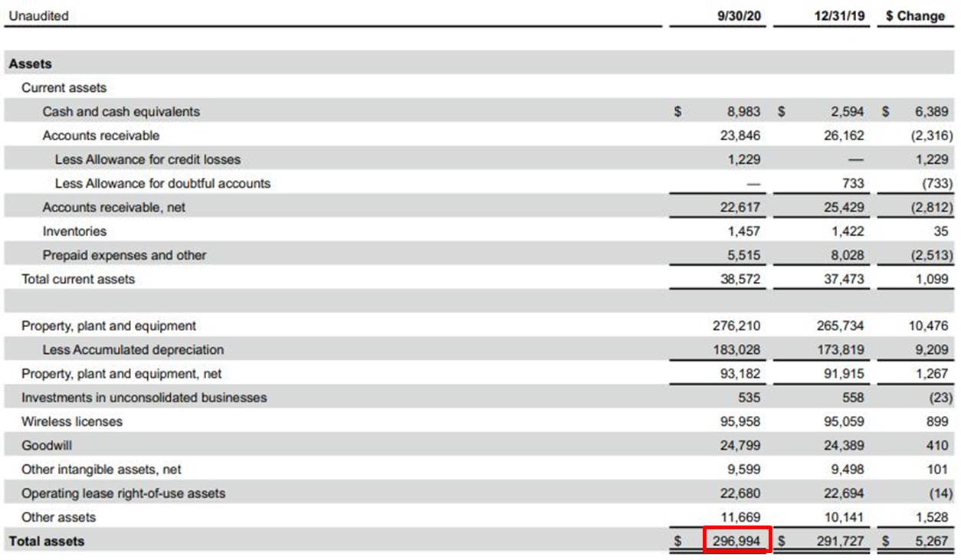Select total assets value 291,727
This screenshot has width=961, height=560.
840,541
